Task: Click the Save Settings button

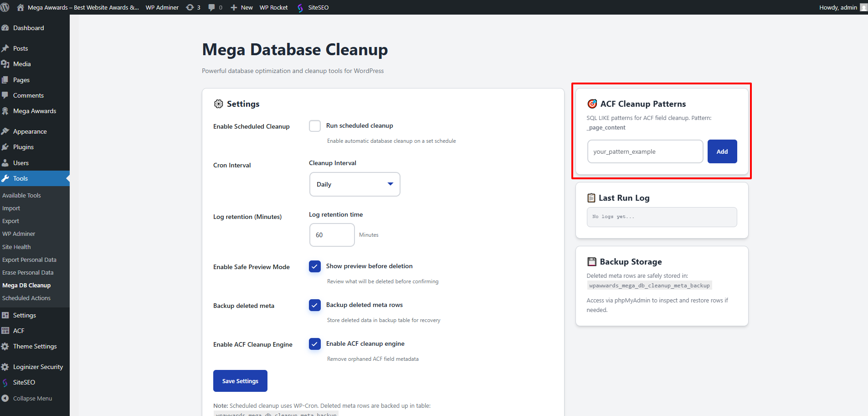Action: pyautogui.click(x=240, y=381)
